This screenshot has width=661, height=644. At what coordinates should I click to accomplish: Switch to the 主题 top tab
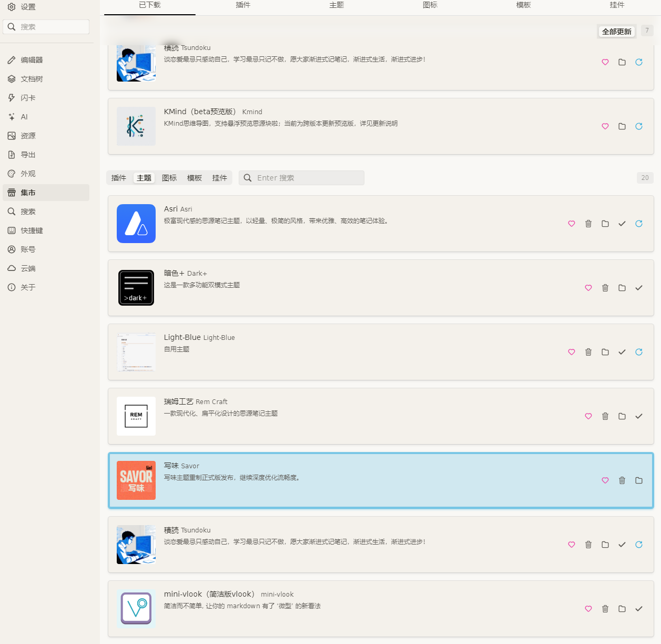pyautogui.click(x=337, y=5)
